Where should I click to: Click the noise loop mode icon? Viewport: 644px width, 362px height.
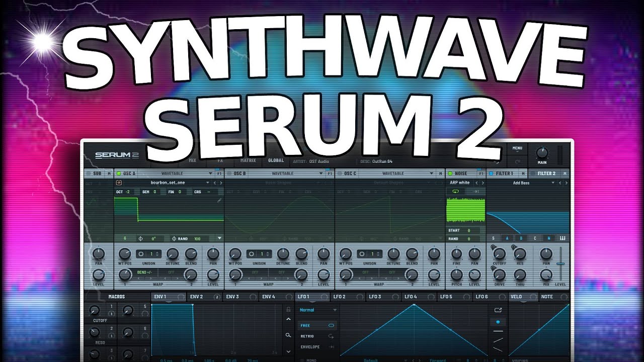click(456, 192)
